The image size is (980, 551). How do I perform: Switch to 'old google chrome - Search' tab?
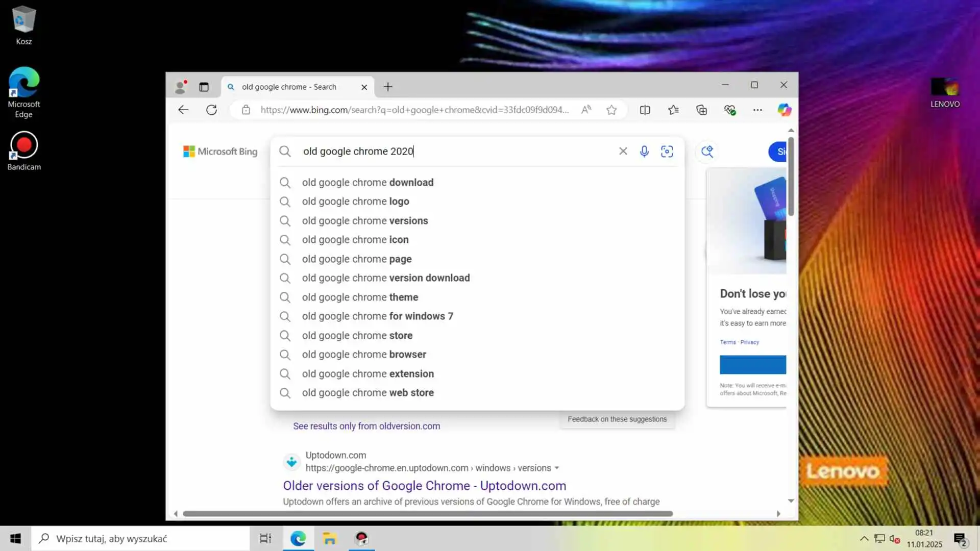point(289,87)
